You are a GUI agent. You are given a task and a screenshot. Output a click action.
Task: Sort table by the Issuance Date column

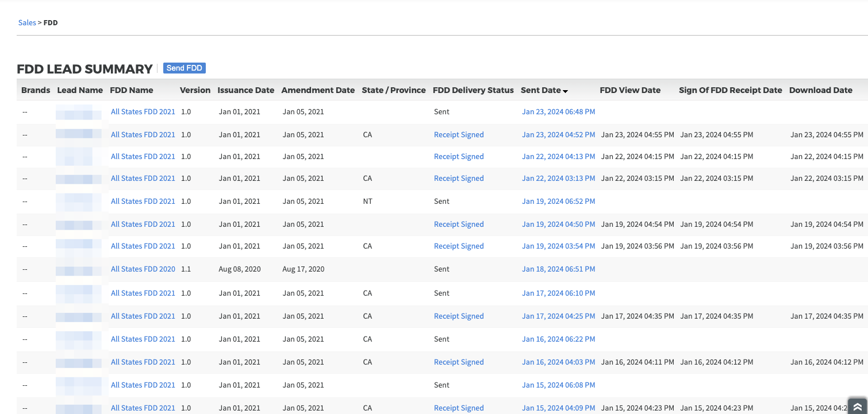(245, 90)
